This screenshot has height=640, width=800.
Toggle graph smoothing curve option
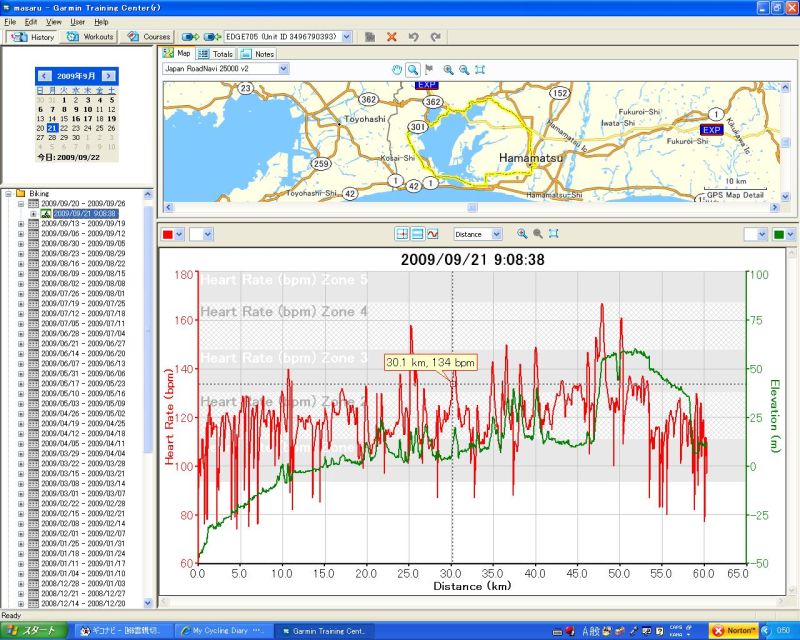click(433, 234)
